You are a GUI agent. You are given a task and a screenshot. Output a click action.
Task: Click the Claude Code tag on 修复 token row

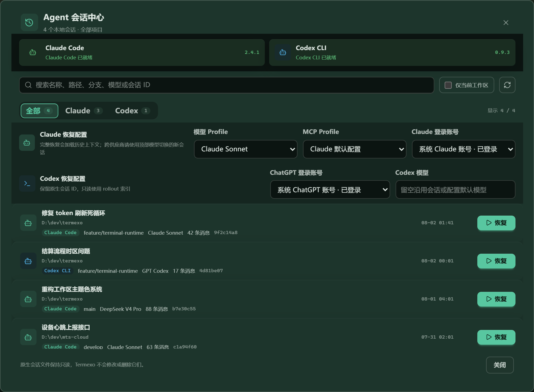pos(60,233)
